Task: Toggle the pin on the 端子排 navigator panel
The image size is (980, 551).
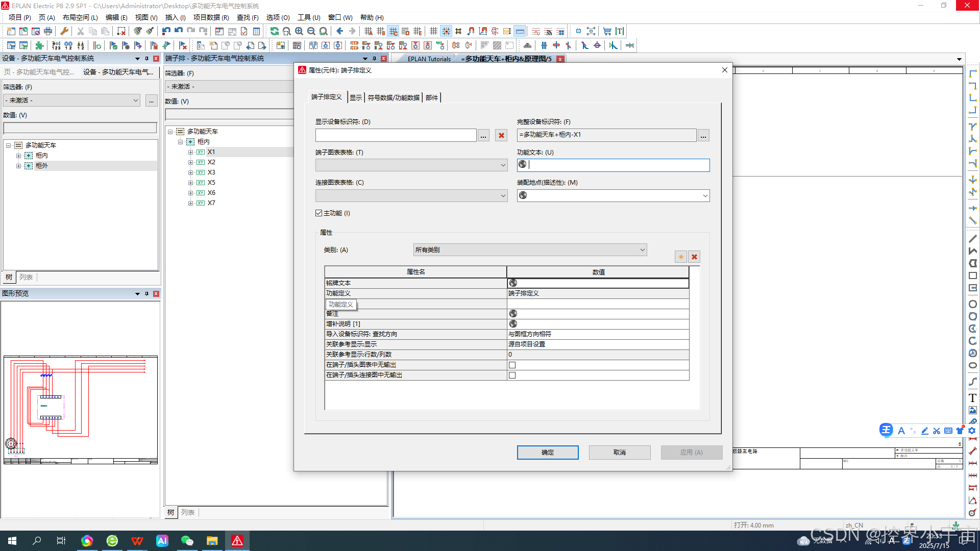Action: click(374, 59)
